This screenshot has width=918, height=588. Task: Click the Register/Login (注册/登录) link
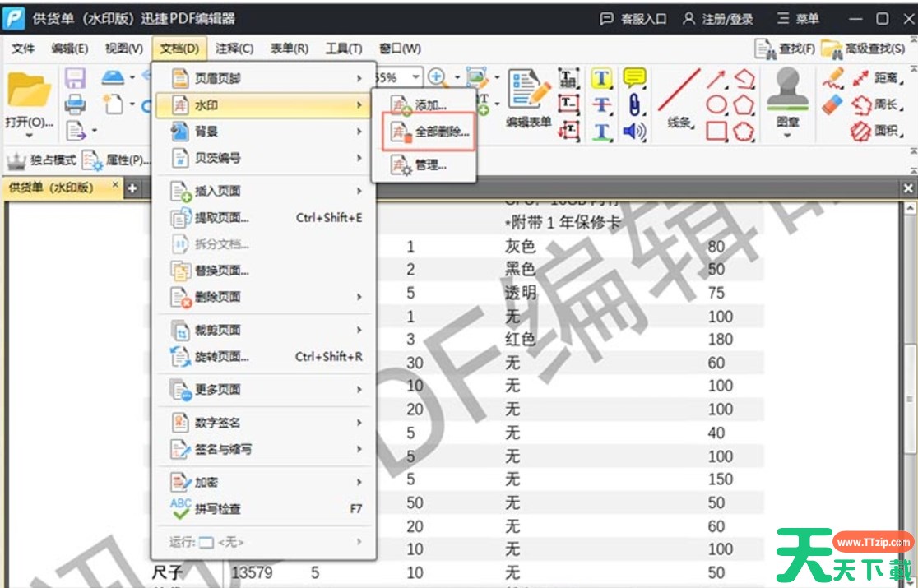(x=717, y=19)
